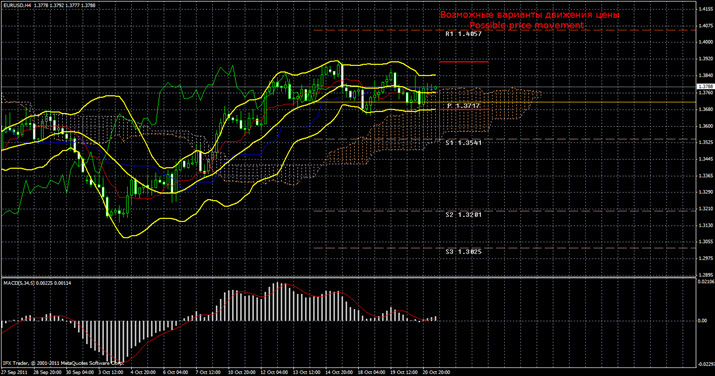Viewport: 715px width, 376px height.
Task: Click the IFX Trader copyright text
Action: 63,363
